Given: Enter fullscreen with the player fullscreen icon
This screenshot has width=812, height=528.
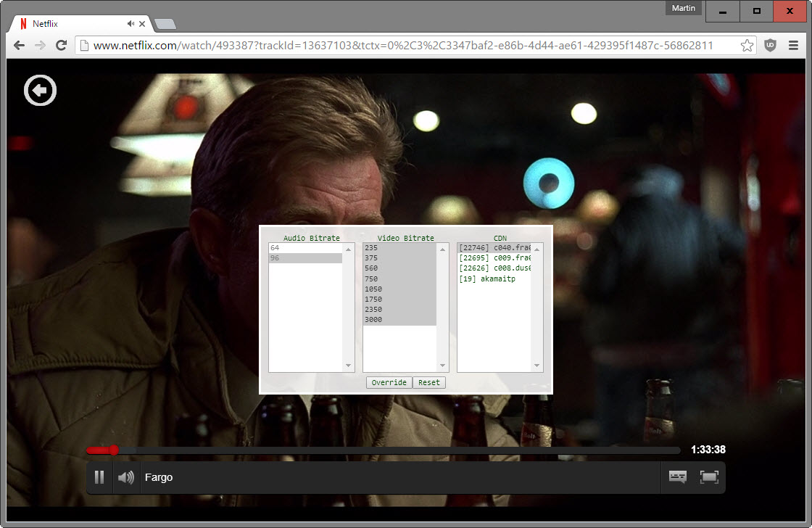Looking at the screenshot, I should tap(709, 477).
